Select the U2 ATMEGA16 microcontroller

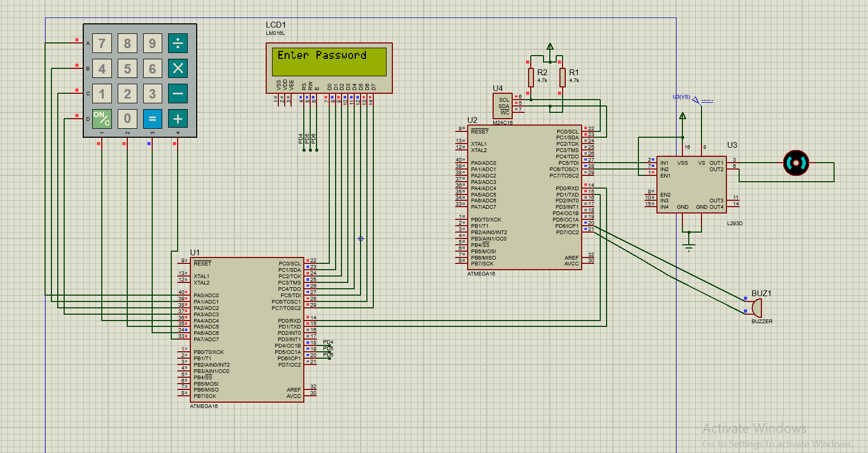tap(524, 197)
